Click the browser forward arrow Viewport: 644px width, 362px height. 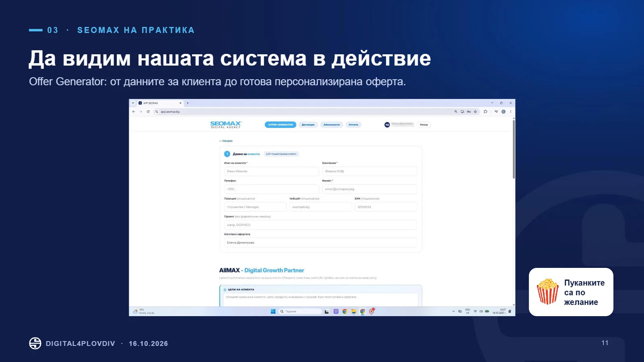(141, 112)
